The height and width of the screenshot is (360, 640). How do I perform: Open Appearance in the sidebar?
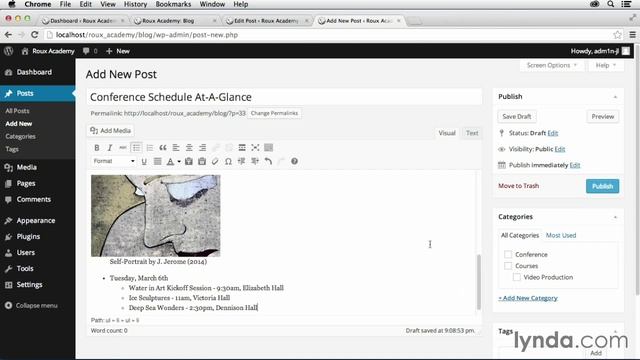coord(36,220)
